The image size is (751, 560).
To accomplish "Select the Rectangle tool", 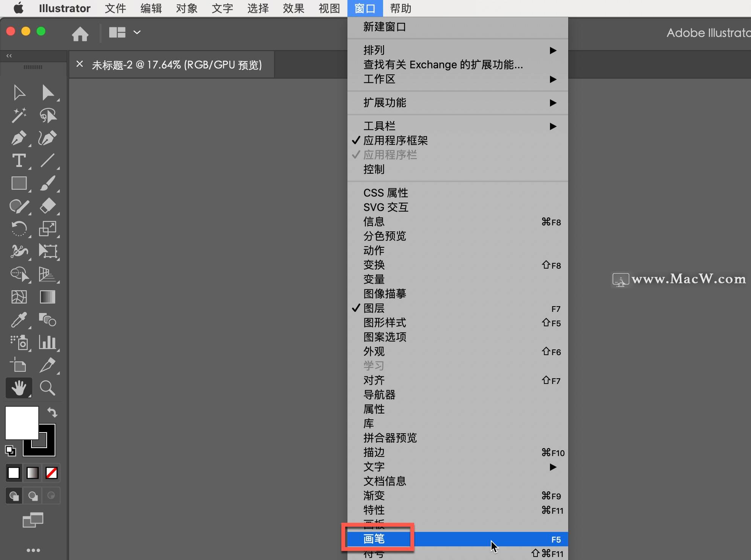I will coord(19,183).
